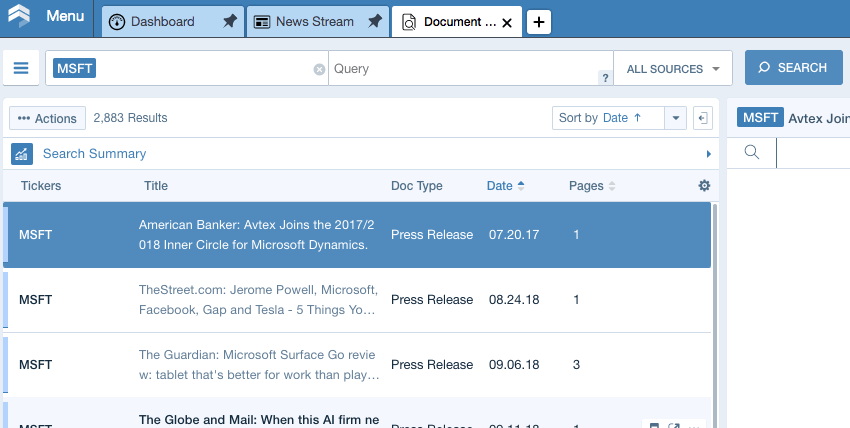Toggle Sort by Date direction
This screenshot has width=850, height=428.
click(x=608, y=118)
